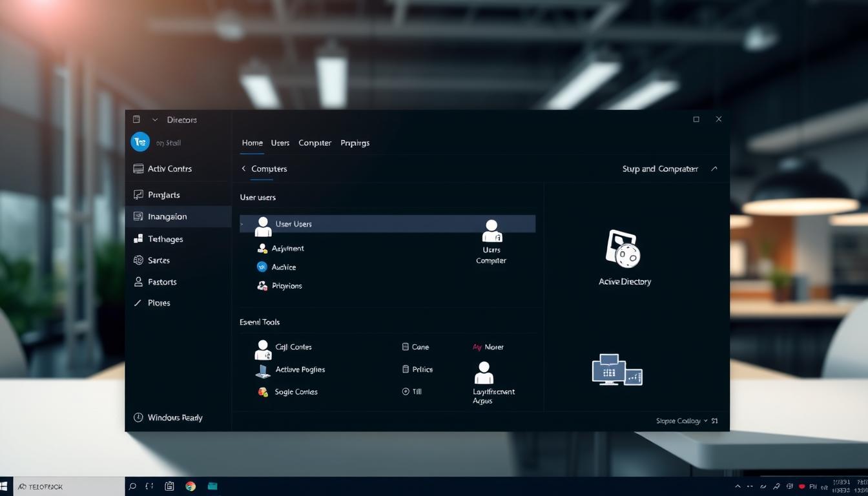Open the Actave Poglies tool in Event Tools
868x496 pixels.
pos(263,369)
